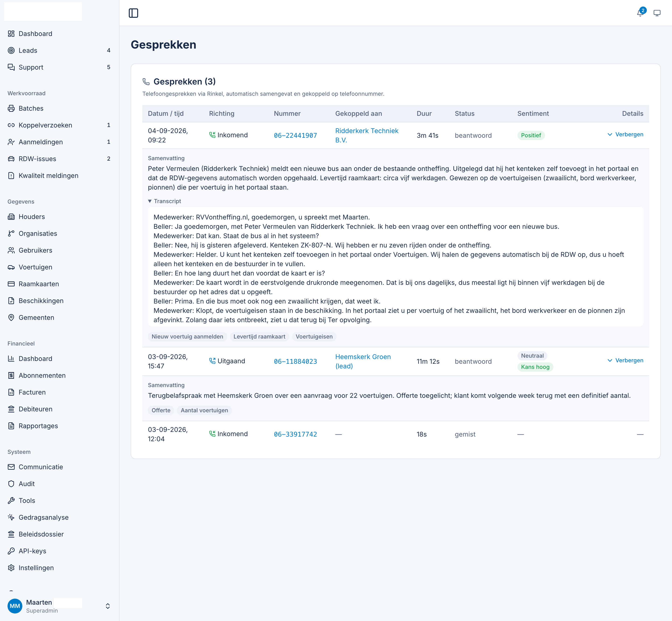Click the Batches printer icon
Image resolution: width=672 pixels, height=621 pixels.
coord(11,108)
